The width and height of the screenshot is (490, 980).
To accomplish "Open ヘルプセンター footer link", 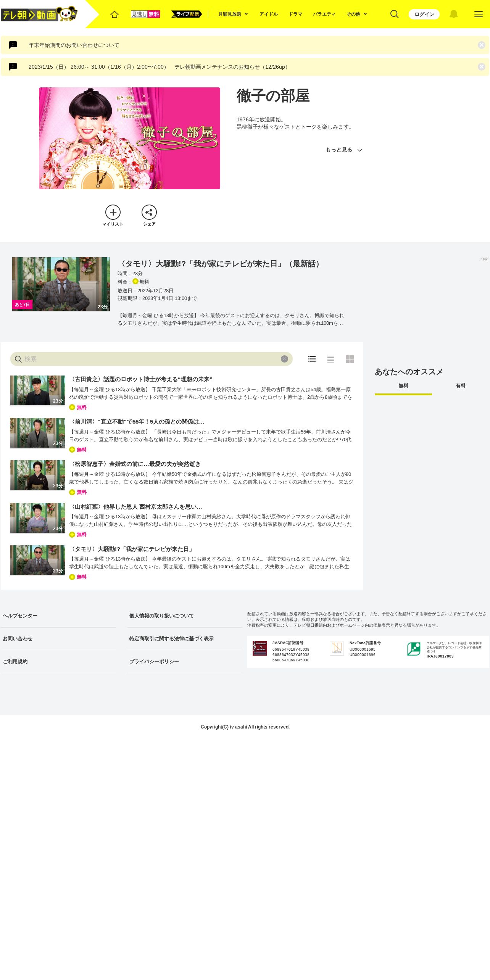I will pyautogui.click(x=20, y=616).
